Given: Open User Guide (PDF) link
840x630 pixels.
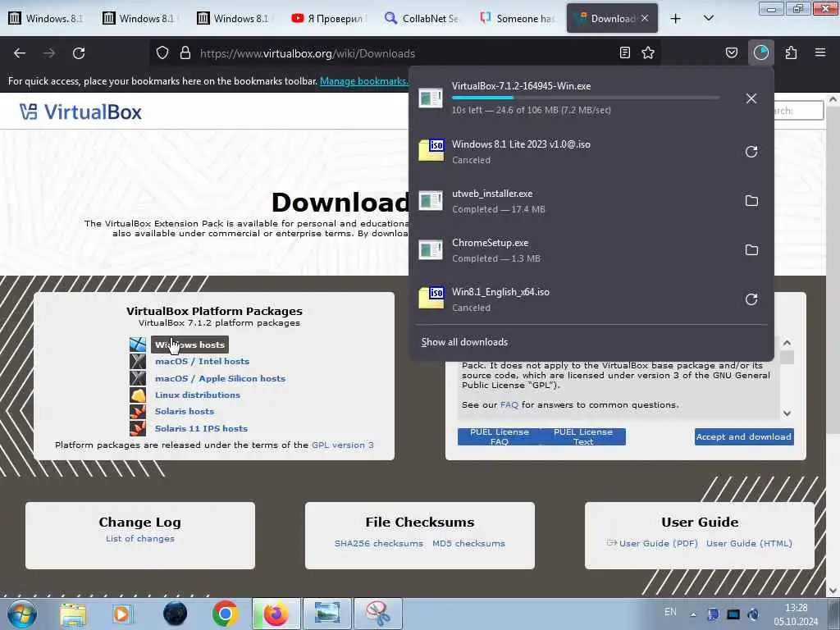Looking at the screenshot, I should point(659,543).
